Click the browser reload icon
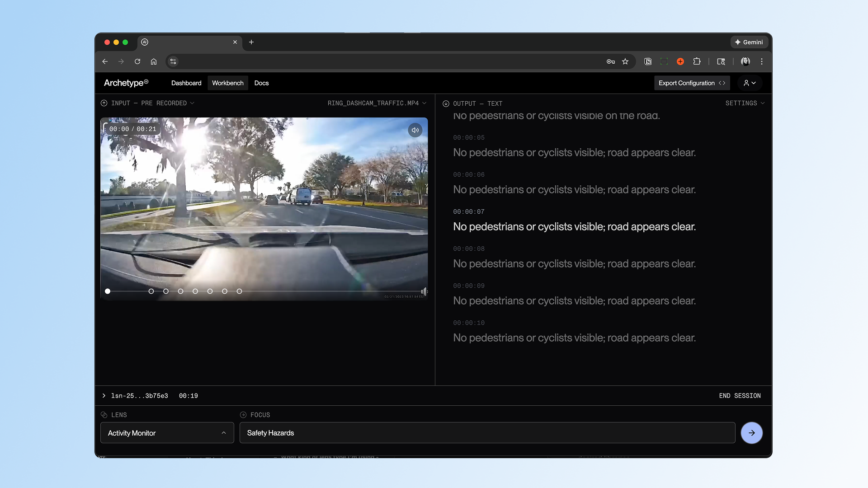 point(137,61)
